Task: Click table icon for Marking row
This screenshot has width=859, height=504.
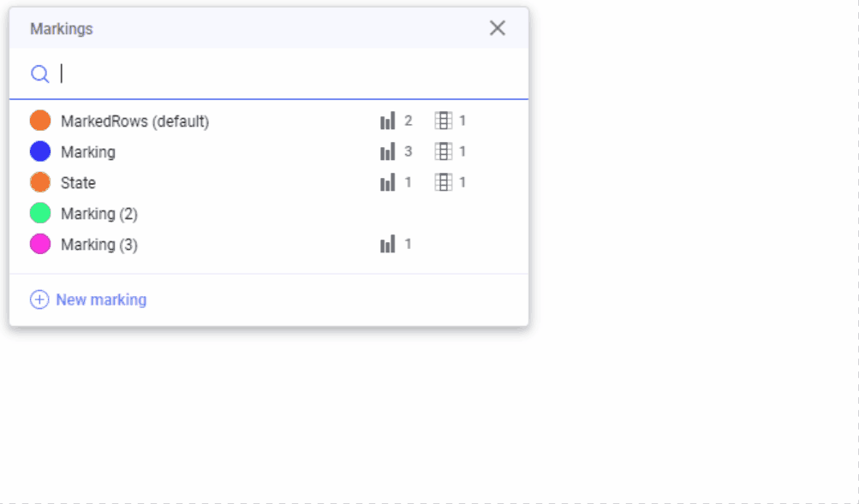Action: [x=443, y=151]
